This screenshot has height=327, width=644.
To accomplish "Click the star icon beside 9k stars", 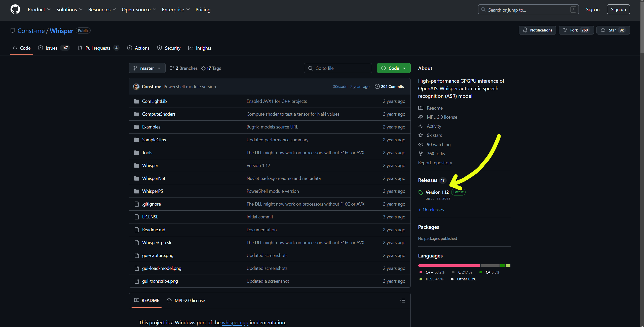I will [x=421, y=135].
